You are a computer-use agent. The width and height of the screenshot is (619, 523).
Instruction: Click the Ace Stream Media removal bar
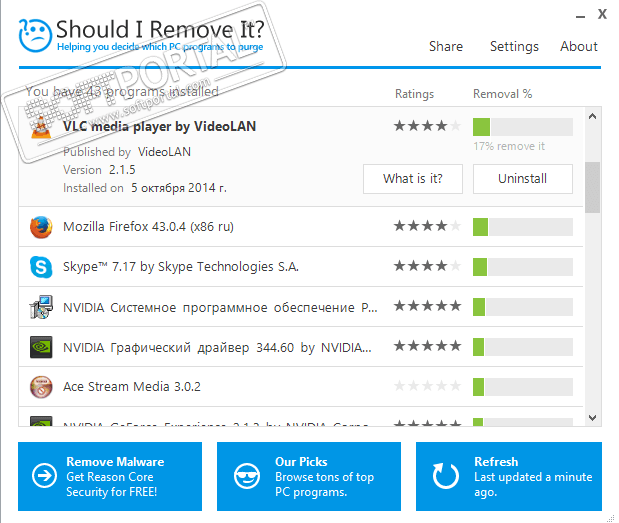click(523, 387)
